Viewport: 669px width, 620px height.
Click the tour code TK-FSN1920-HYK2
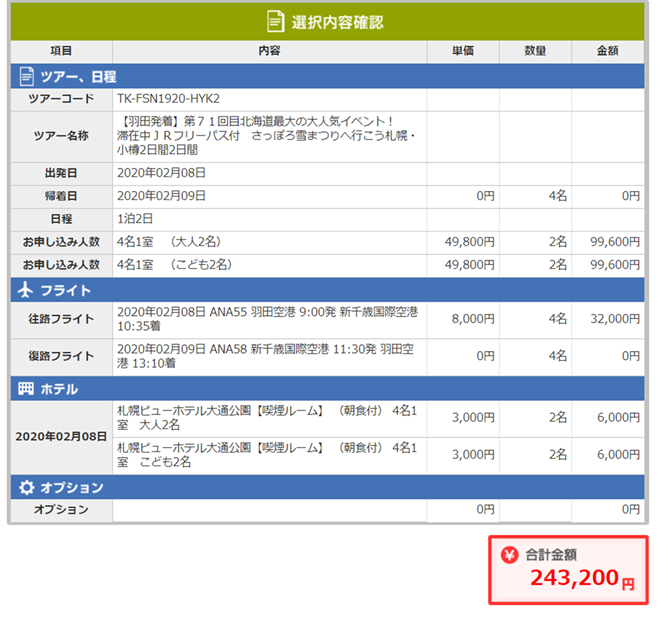[x=168, y=99]
